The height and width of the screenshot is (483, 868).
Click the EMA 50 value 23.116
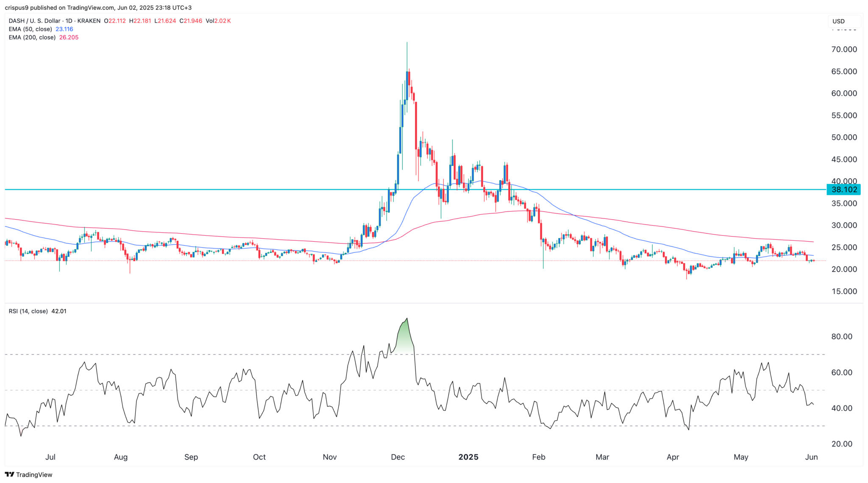(x=64, y=29)
